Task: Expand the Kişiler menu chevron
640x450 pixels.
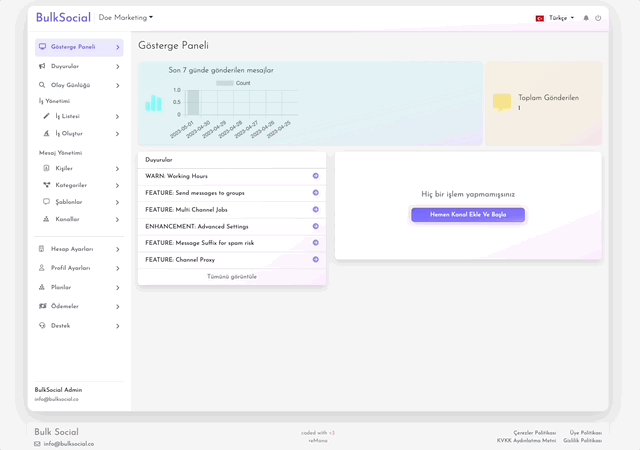Action: 117,169
